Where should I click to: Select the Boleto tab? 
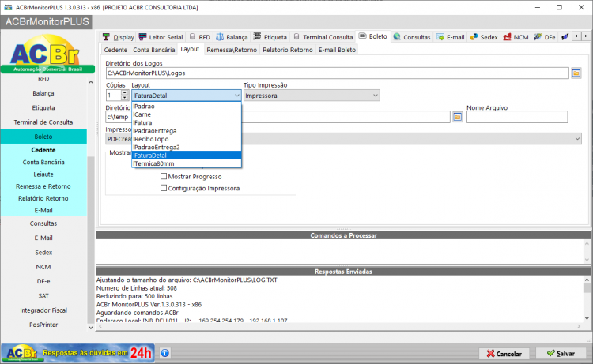tap(373, 36)
